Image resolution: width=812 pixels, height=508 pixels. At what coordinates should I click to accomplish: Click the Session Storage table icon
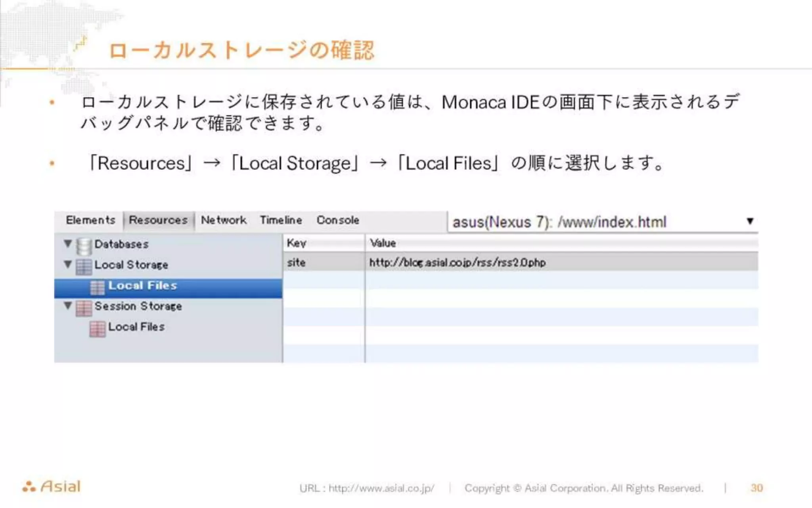coord(84,308)
